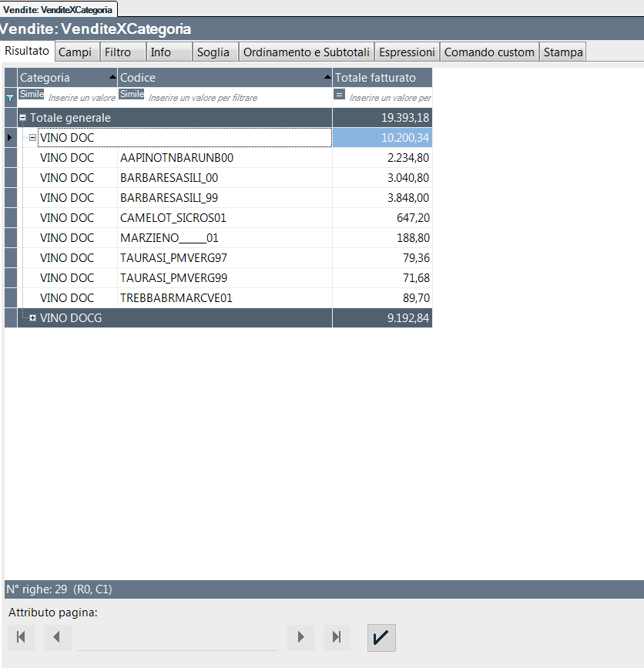The height and width of the screenshot is (668, 644).
Task: Collapse the Totale generale group
Action: point(23,118)
